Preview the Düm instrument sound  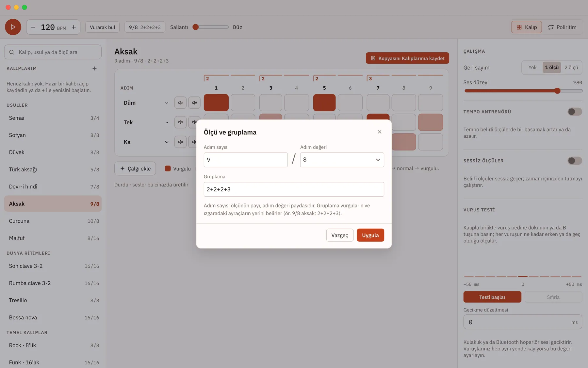[194, 103]
